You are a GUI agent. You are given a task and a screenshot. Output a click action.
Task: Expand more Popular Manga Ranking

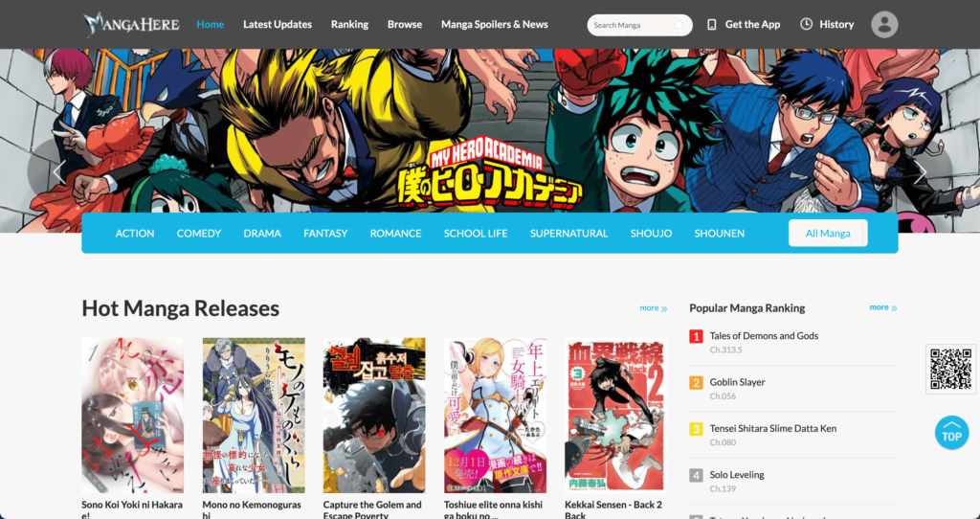[882, 308]
